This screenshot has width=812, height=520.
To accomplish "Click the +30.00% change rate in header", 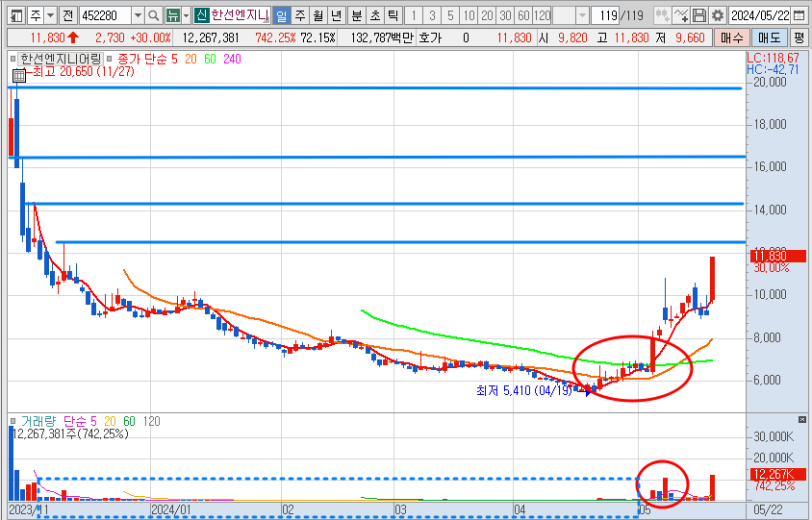I will tap(150, 37).
